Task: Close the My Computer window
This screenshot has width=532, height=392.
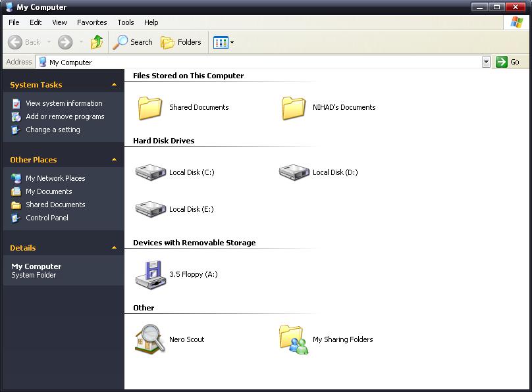Action: (x=515, y=7)
